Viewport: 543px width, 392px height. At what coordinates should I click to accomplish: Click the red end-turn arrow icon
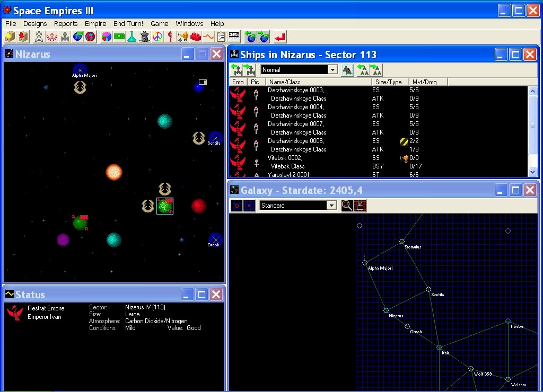(x=281, y=37)
